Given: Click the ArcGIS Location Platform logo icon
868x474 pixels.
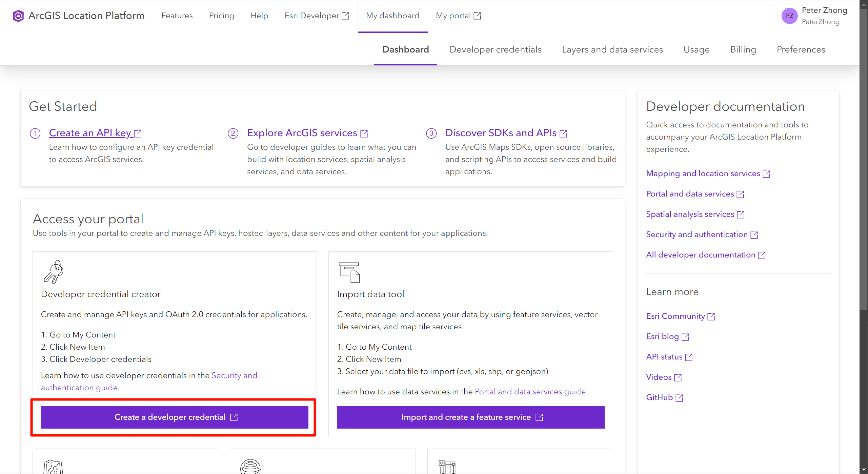Looking at the screenshot, I should point(18,16).
